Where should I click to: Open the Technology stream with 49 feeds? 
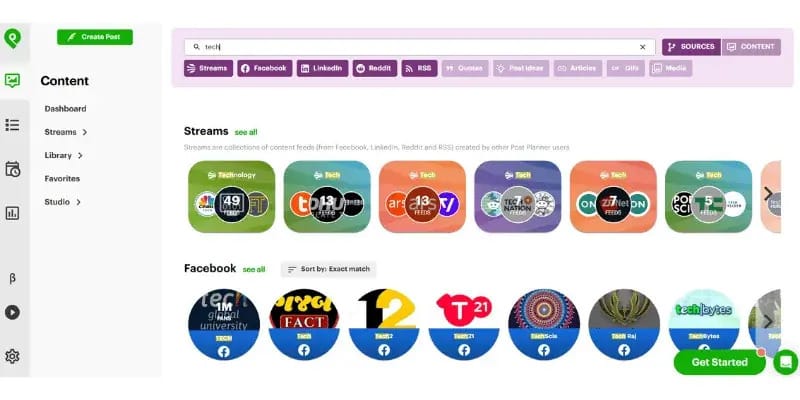(x=232, y=196)
